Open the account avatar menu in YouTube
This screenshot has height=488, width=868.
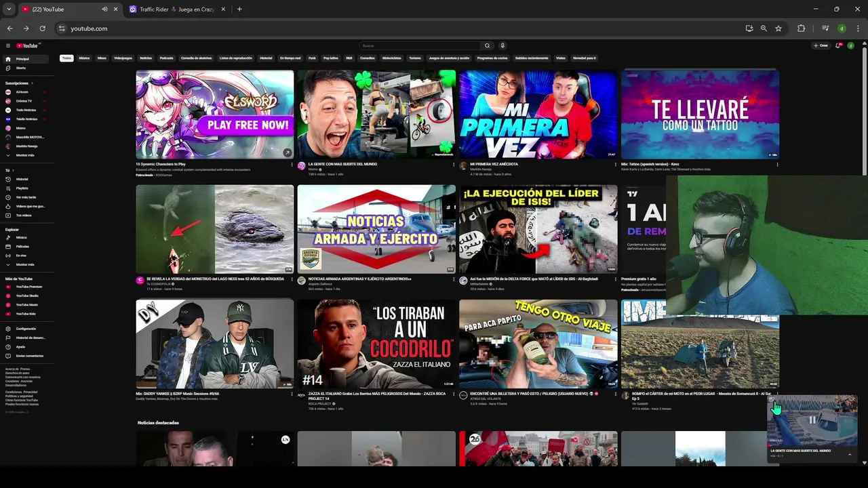[851, 45]
